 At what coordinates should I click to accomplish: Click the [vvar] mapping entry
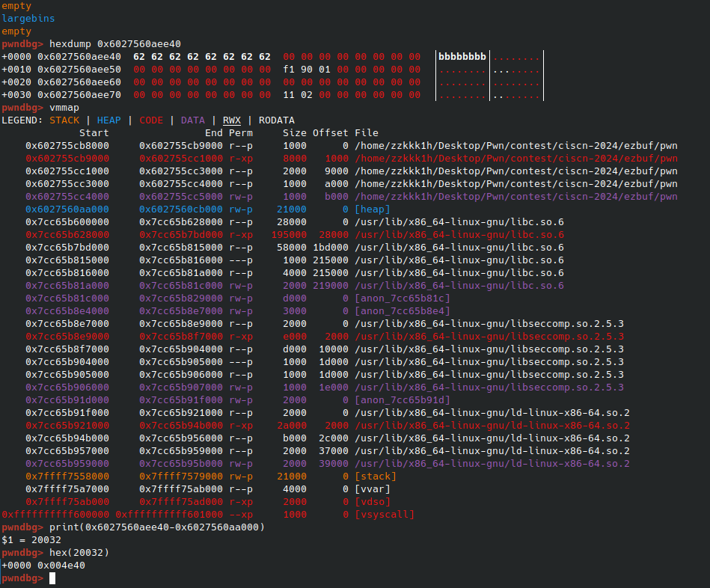(373, 489)
